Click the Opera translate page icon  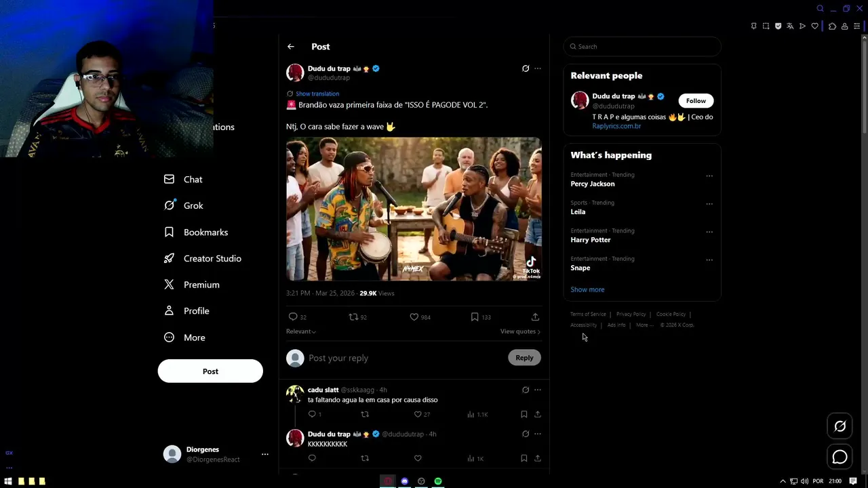[x=790, y=26]
